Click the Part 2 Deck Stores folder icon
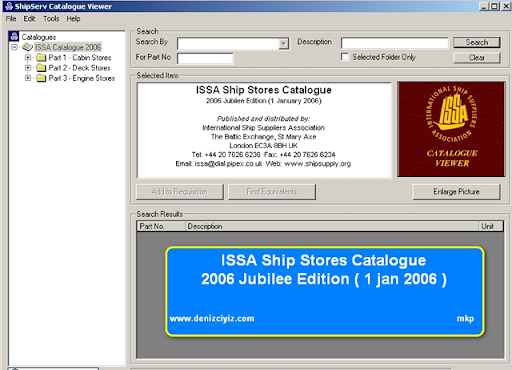The height and width of the screenshot is (370, 512). [41, 68]
